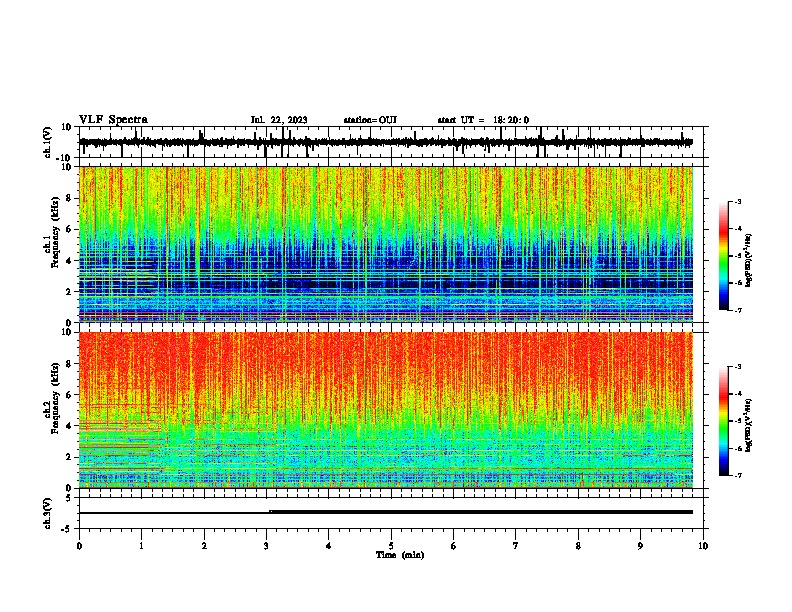Click the "-3" label on ch.1 color scale
Image resolution: width=792 pixels, height=612 pixels.
(x=738, y=201)
